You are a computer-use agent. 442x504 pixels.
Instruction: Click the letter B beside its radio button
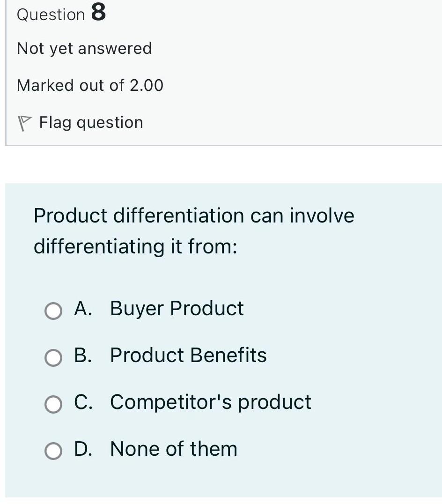point(82,355)
